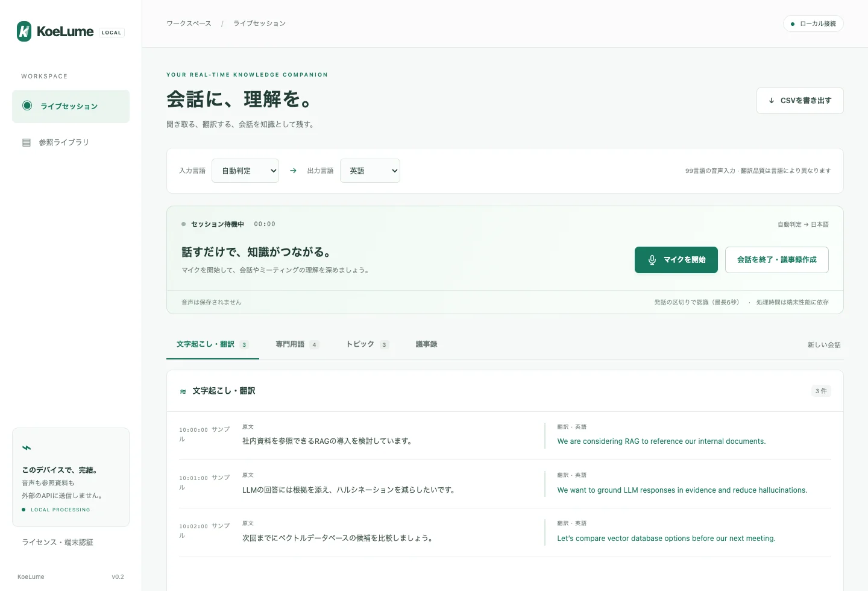Click the wave icon beside the 文字起こし・翻訳 panel title
The height and width of the screenshot is (591, 868).
tap(183, 391)
